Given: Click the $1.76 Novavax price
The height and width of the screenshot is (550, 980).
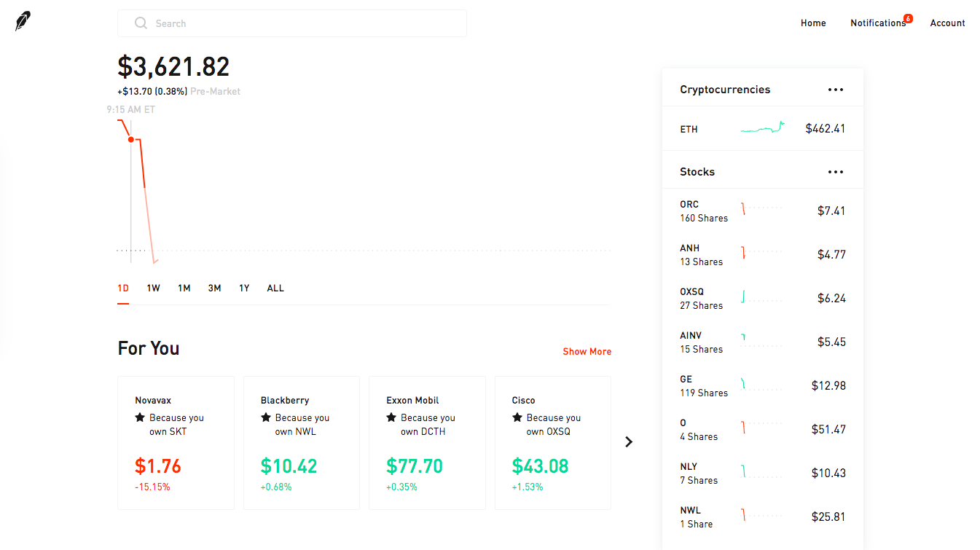Looking at the screenshot, I should [x=158, y=466].
